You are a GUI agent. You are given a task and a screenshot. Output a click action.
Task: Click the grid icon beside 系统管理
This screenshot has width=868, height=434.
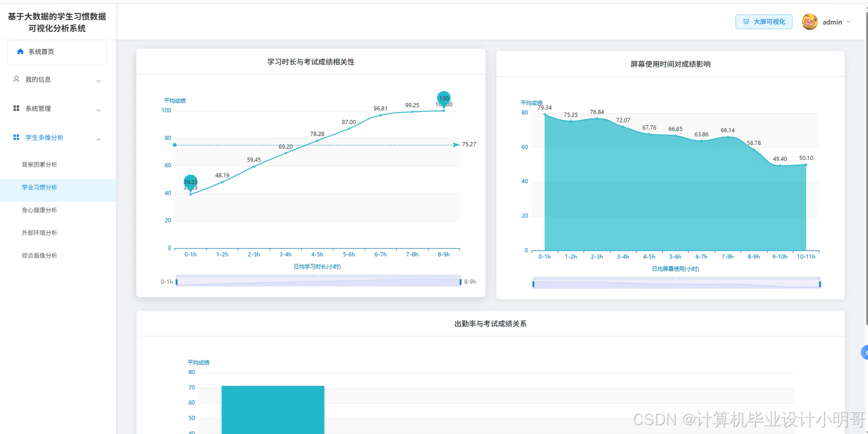coord(16,108)
